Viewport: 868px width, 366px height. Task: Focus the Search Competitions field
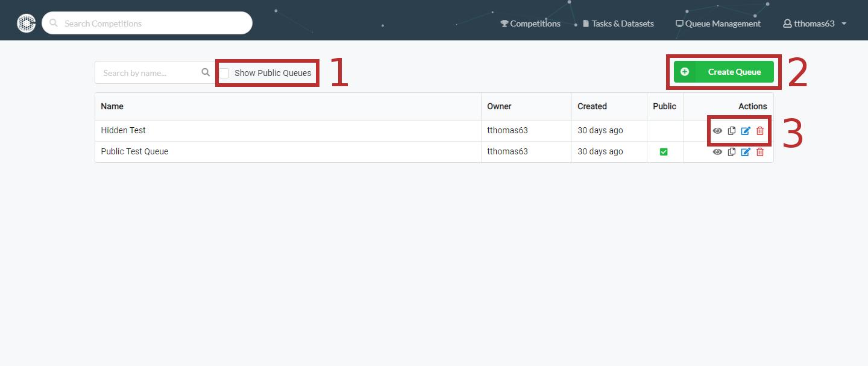click(154, 24)
